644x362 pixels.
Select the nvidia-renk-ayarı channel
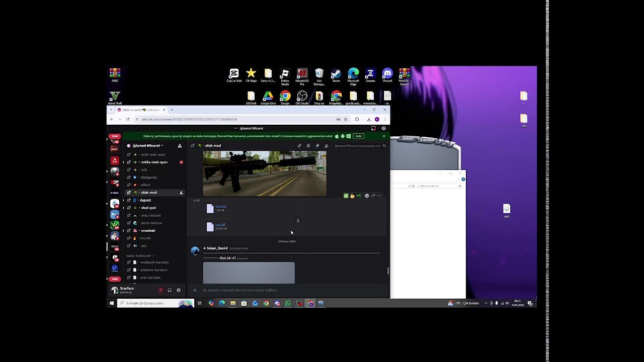153,162
